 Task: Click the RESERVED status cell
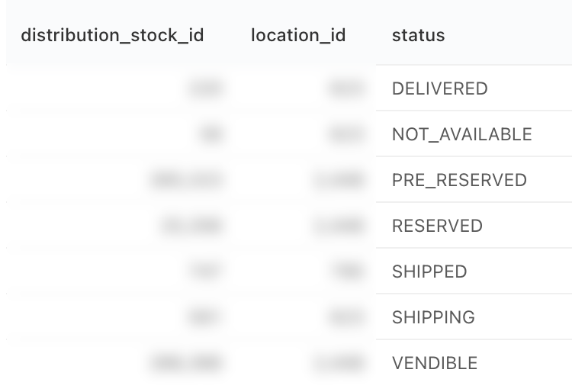coord(437,226)
